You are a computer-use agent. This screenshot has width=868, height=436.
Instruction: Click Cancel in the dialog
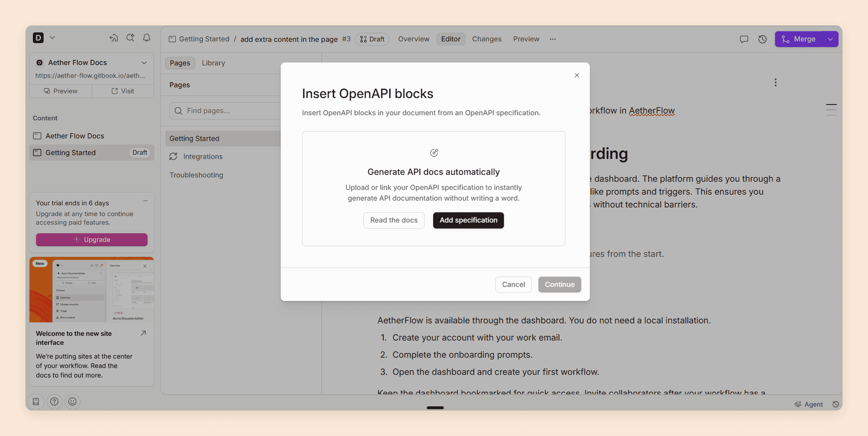pos(513,284)
